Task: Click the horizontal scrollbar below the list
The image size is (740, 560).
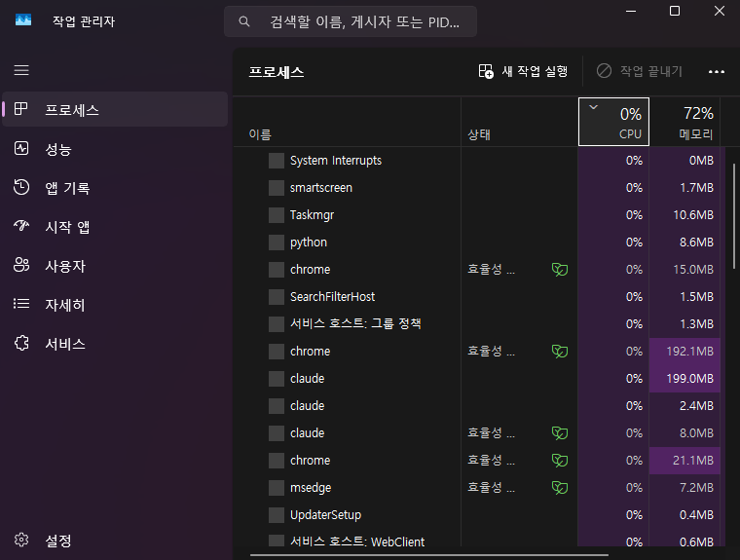Action: click(429, 555)
